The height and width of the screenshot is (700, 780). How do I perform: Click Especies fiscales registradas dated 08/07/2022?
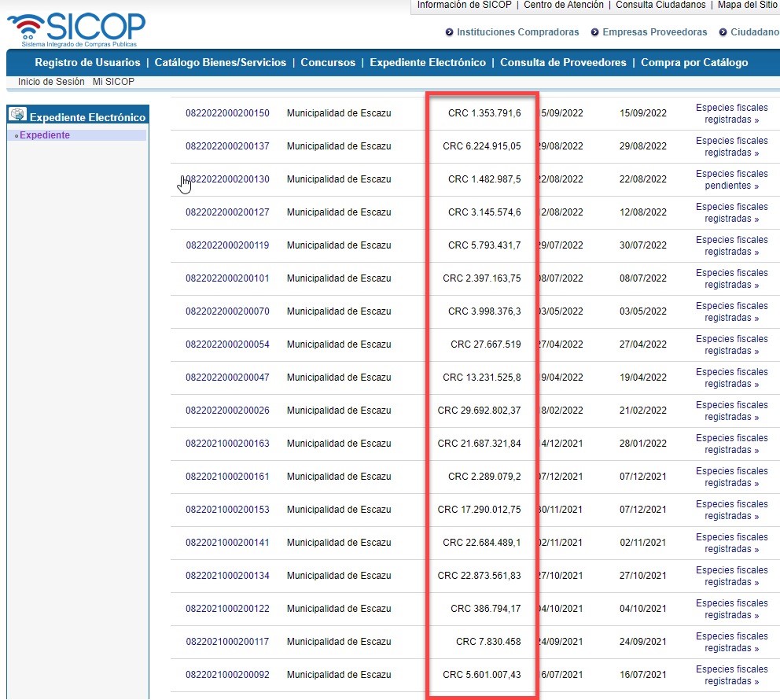[732, 278]
